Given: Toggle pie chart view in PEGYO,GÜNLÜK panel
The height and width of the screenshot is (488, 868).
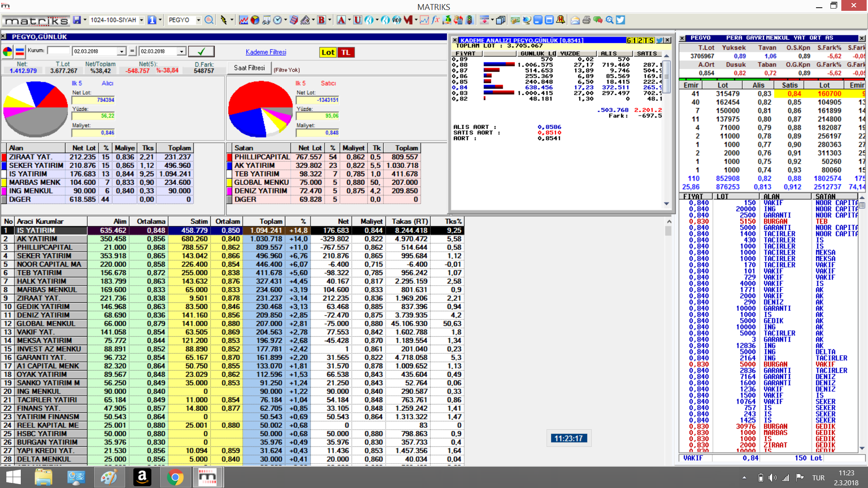Looking at the screenshot, I should (8, 52).
